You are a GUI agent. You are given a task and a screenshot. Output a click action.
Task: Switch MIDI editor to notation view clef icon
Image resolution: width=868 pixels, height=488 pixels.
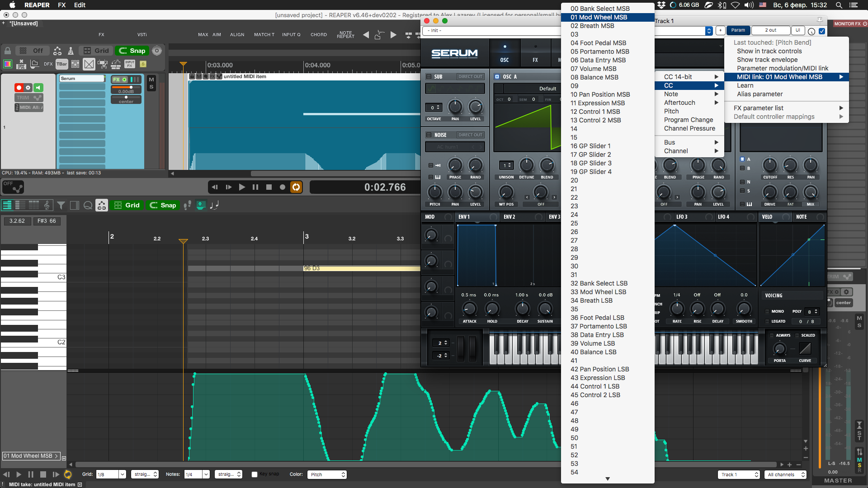(47, 206)
